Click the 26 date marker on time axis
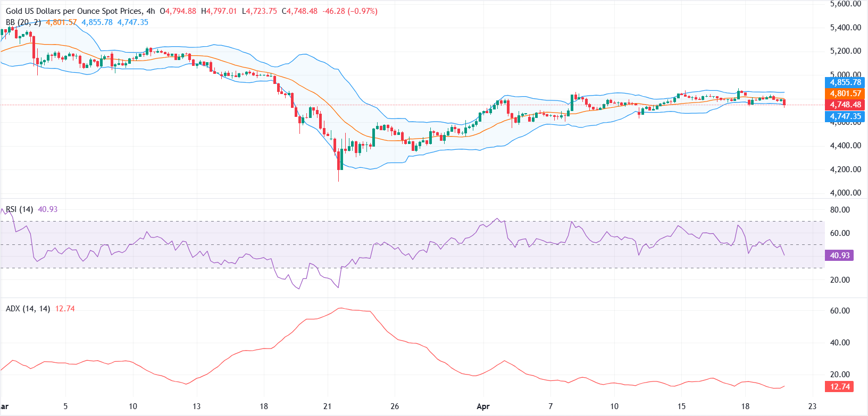This screenshot has height=416, width=868. click(x=395, y=406)
